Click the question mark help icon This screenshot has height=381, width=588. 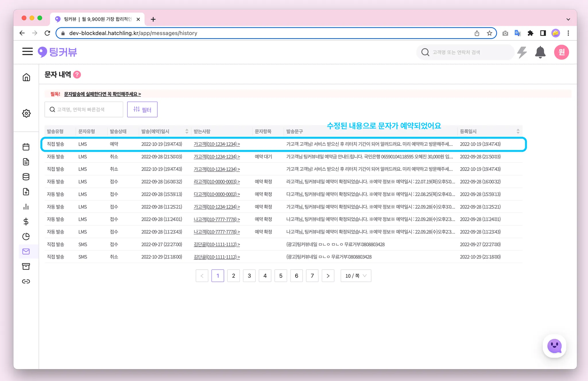click(77, 75)
